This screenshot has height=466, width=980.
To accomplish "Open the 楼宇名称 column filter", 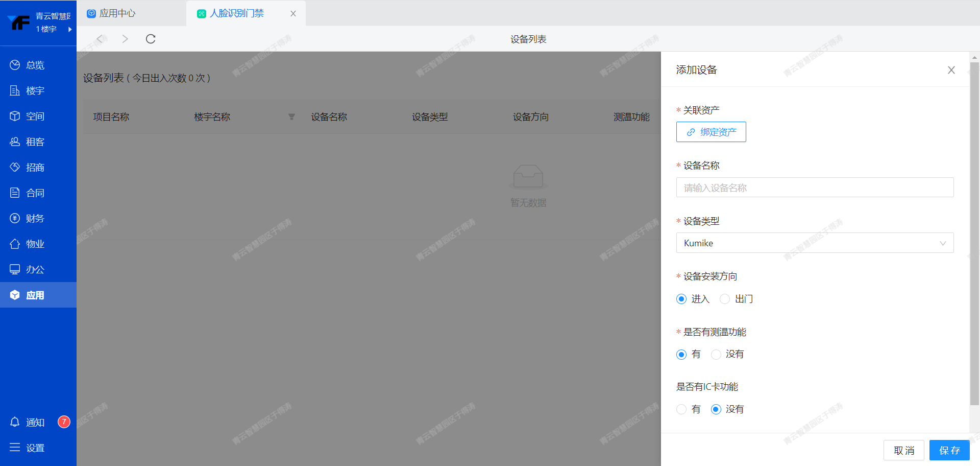I will coord(291,117).
